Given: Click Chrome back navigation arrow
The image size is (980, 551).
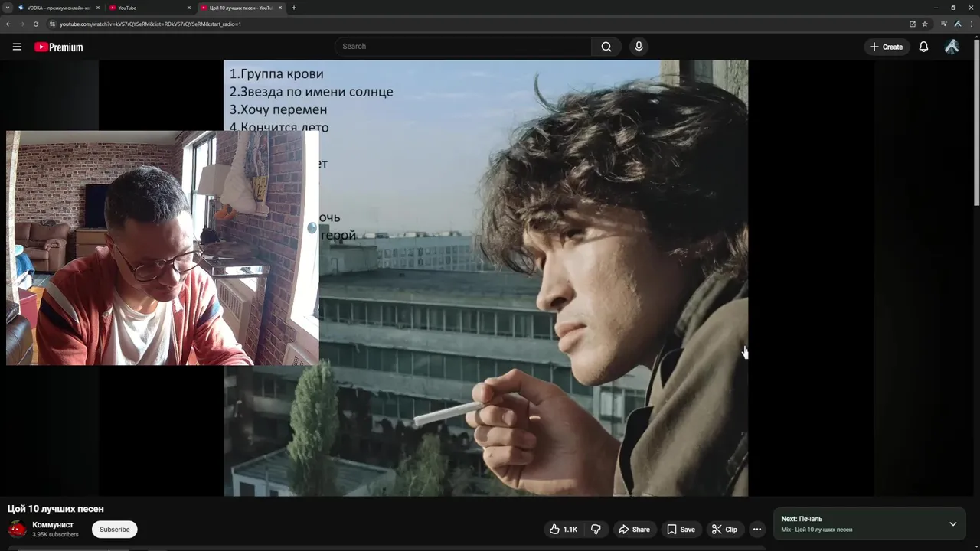Looking at the screenshot, I should point(8,24).
